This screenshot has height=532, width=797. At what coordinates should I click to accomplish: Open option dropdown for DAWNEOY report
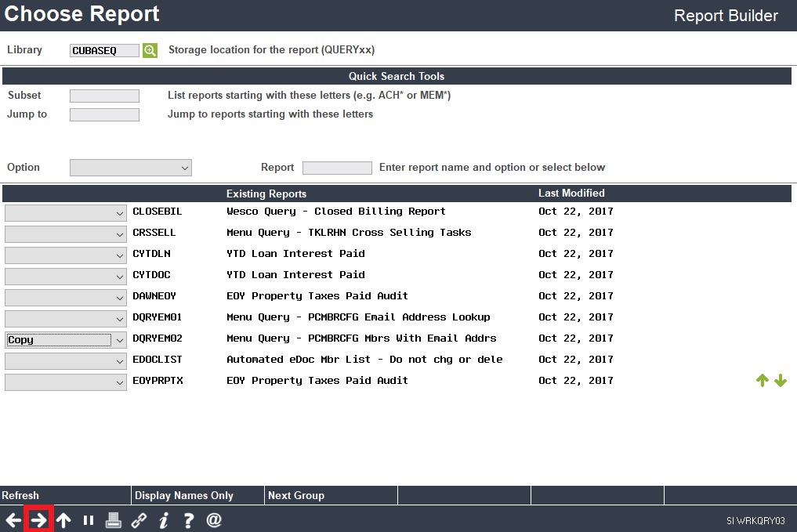(x=66, y=297)
